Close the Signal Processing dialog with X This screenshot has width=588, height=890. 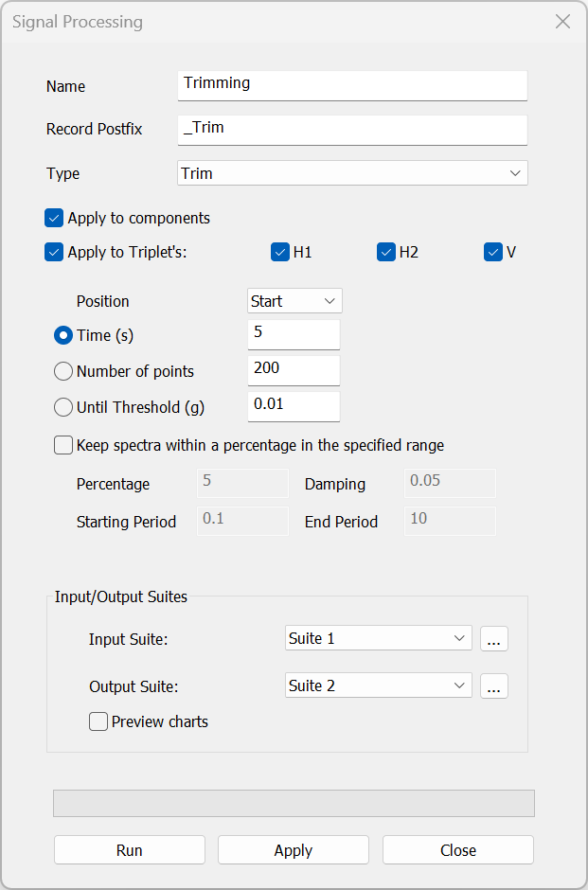tap(562, 22)
